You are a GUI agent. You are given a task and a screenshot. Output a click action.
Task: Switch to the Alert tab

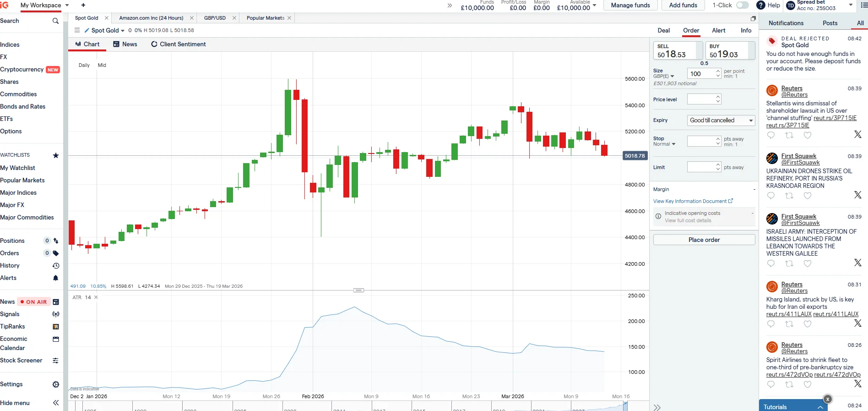tap(719, 30)
